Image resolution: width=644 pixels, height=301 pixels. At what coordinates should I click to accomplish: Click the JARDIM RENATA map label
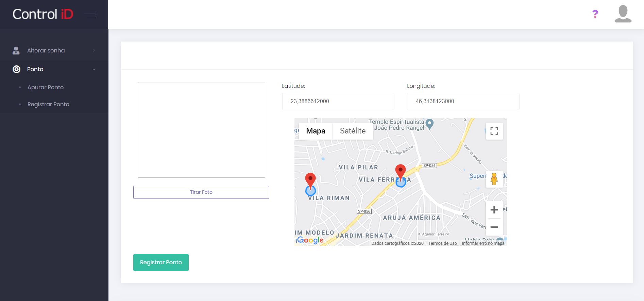click(x=364, y=236)
